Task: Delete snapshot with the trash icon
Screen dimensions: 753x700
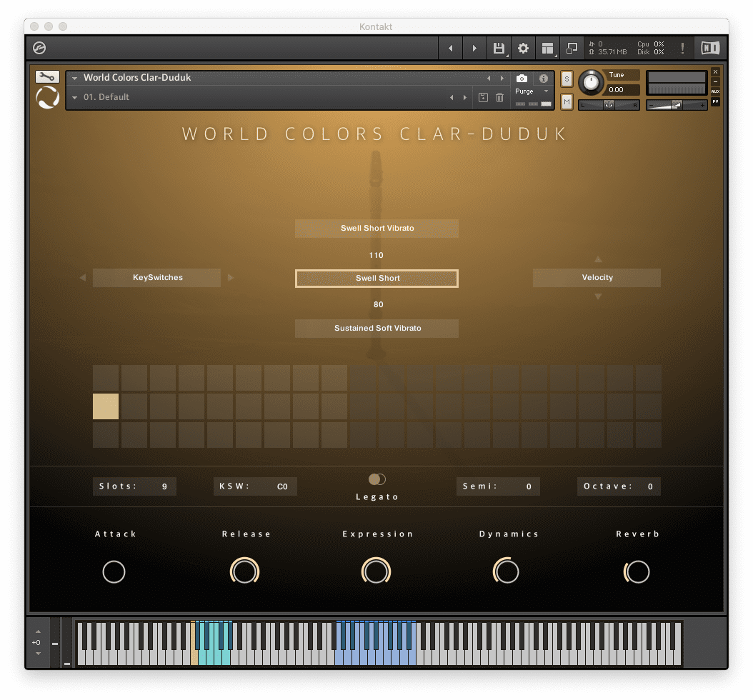Action: coord(499,97)
